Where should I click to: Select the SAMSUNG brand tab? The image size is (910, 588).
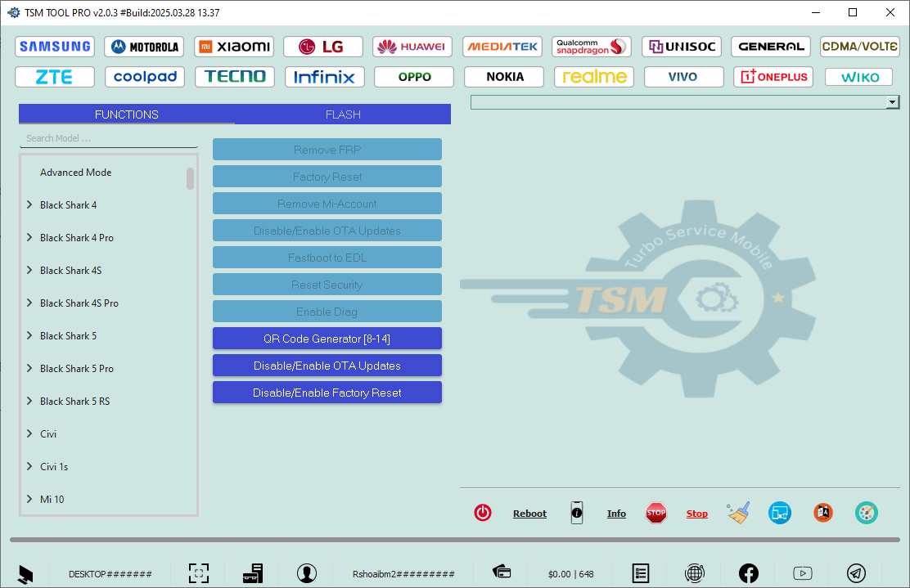[x=54, y=47]
